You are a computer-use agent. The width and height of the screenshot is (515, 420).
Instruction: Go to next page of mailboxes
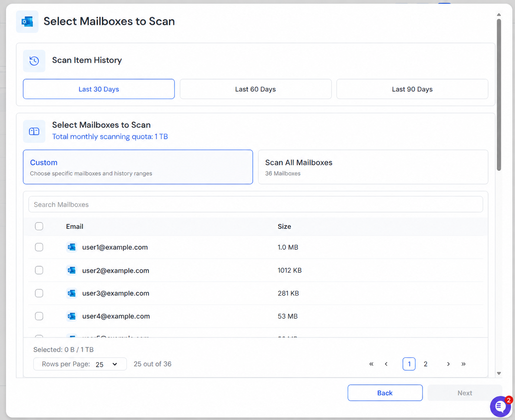(x=448, y=364)
